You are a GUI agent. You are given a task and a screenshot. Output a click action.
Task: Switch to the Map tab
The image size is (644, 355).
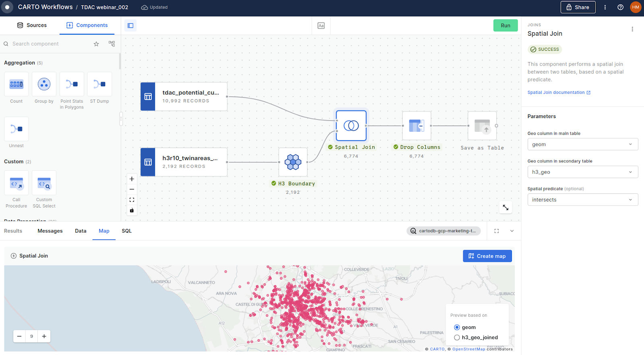coord(104,231)
